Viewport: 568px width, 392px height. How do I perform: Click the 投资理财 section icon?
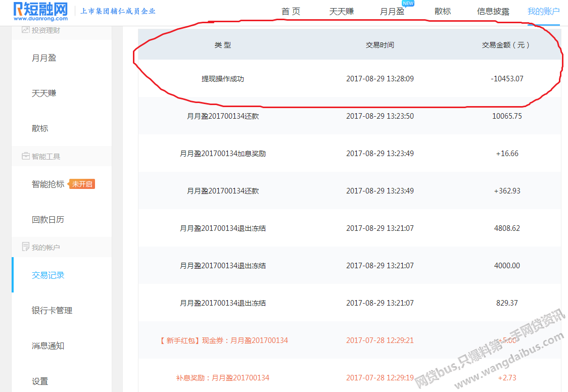click(x=25, y=30)
